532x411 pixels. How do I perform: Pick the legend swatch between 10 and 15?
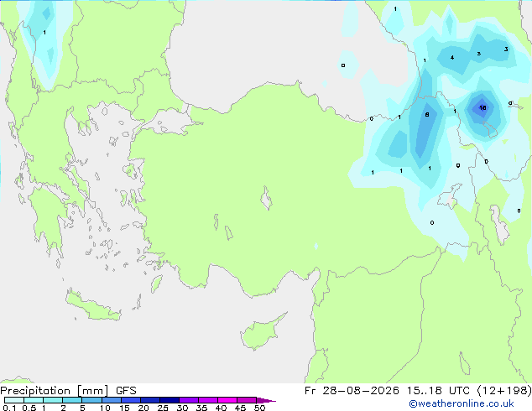tap(111, 400)
